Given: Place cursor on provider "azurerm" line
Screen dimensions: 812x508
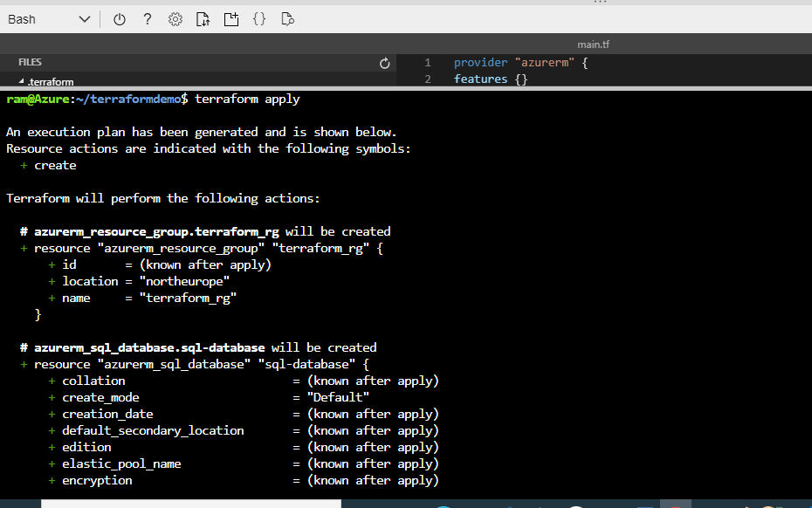Looking at the screenshot, I should pos(520,63).
